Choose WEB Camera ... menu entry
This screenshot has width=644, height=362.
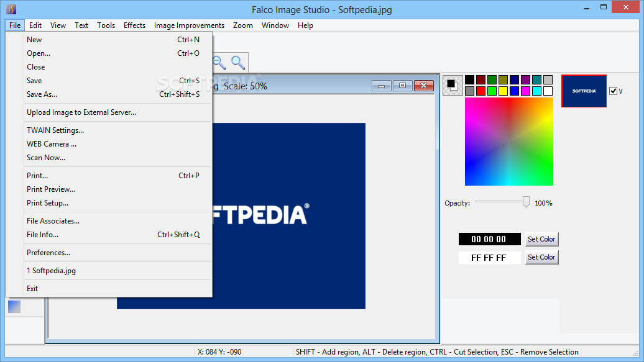pos(109,144)
